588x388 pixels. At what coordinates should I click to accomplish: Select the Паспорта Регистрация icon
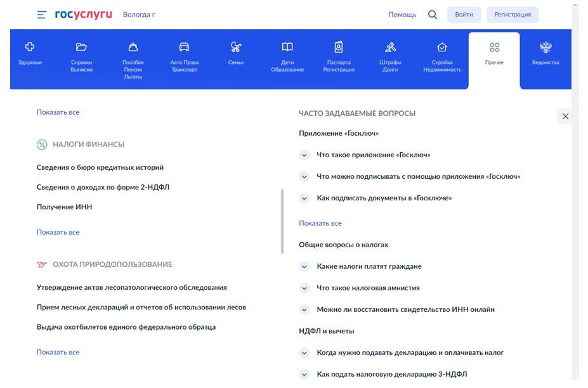tap(339, 46)
